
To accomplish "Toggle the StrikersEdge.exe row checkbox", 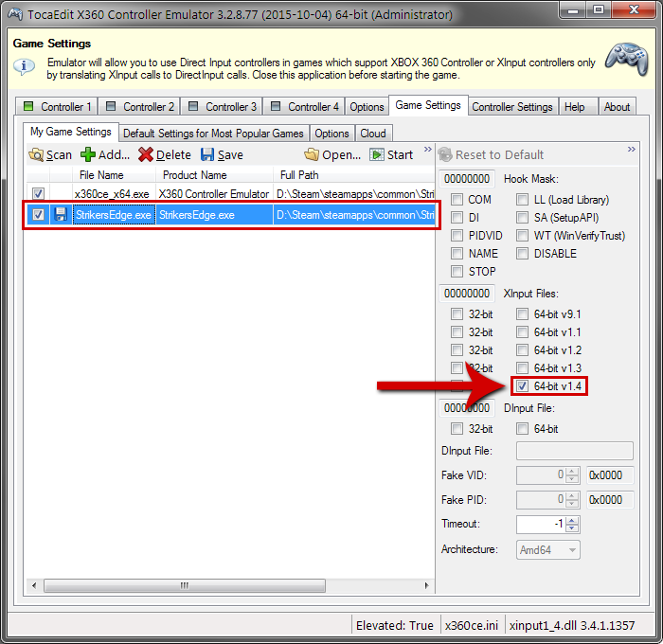I will (38, 214).
